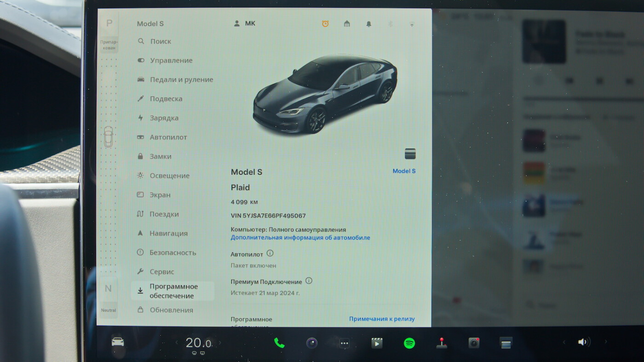Tap the Fade to Black album art
The width and height of the screenshot is (644, 362).
coord(544,41)
